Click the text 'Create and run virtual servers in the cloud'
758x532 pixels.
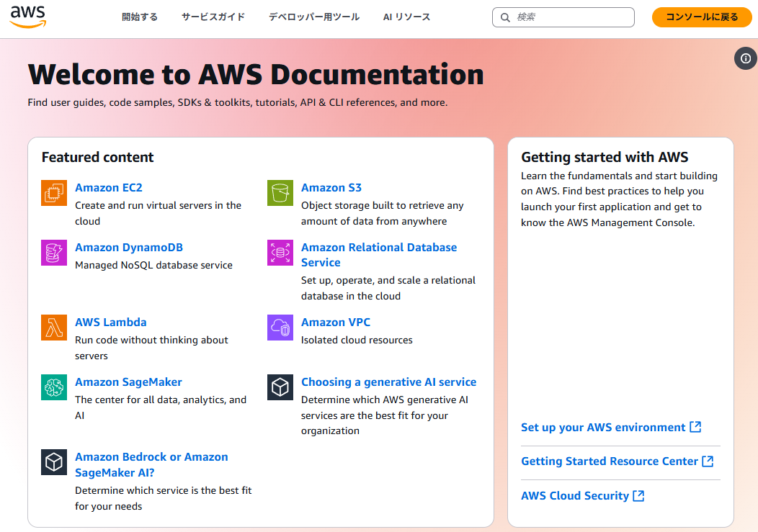click(x=158, y=213)
